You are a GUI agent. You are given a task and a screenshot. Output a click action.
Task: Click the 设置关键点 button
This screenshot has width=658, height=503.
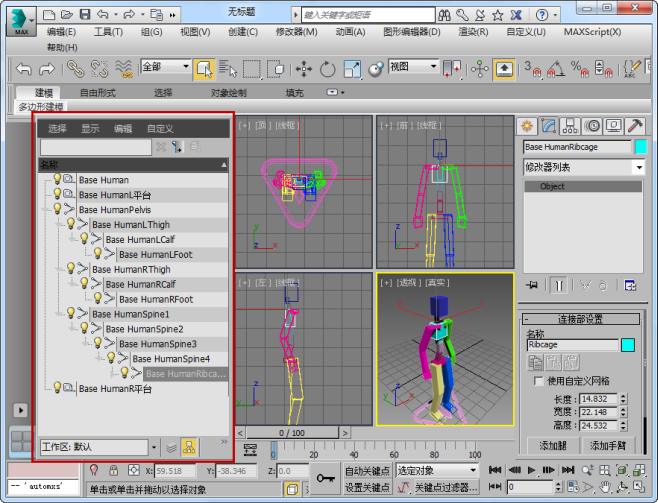point(368,488)
